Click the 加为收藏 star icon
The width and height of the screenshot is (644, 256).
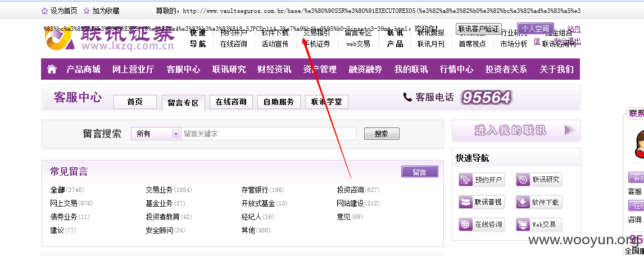(x=87, y=11)
